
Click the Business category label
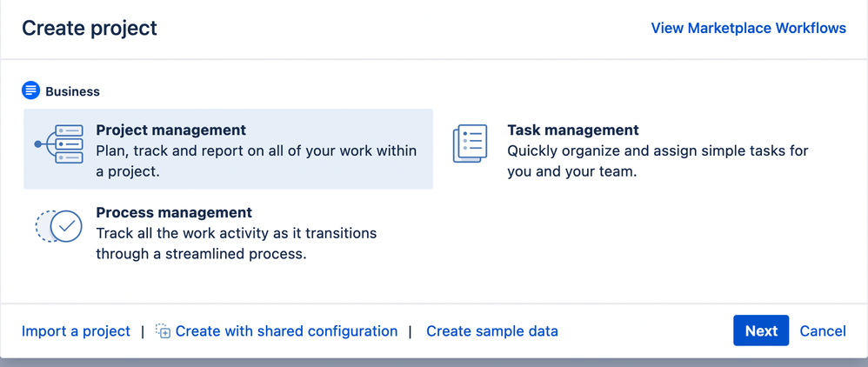[x=72, y=91]
